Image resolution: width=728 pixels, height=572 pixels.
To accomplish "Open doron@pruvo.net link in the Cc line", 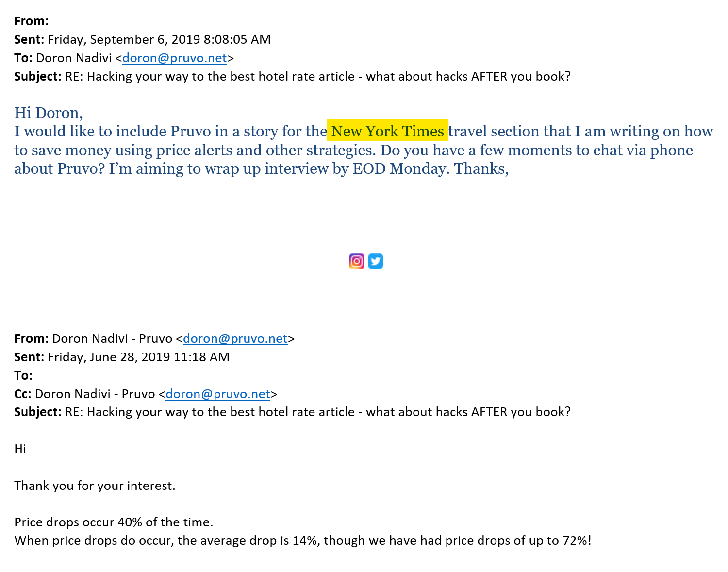I will point(218,394).
